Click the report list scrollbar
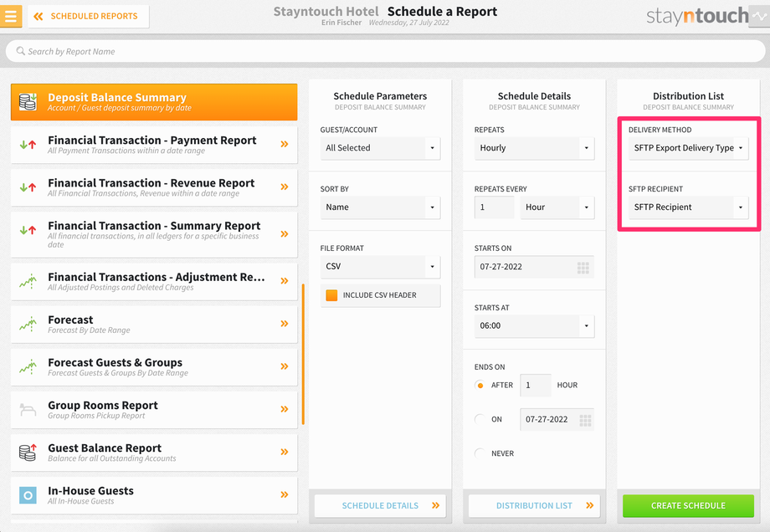 click(x=303, y=354)
